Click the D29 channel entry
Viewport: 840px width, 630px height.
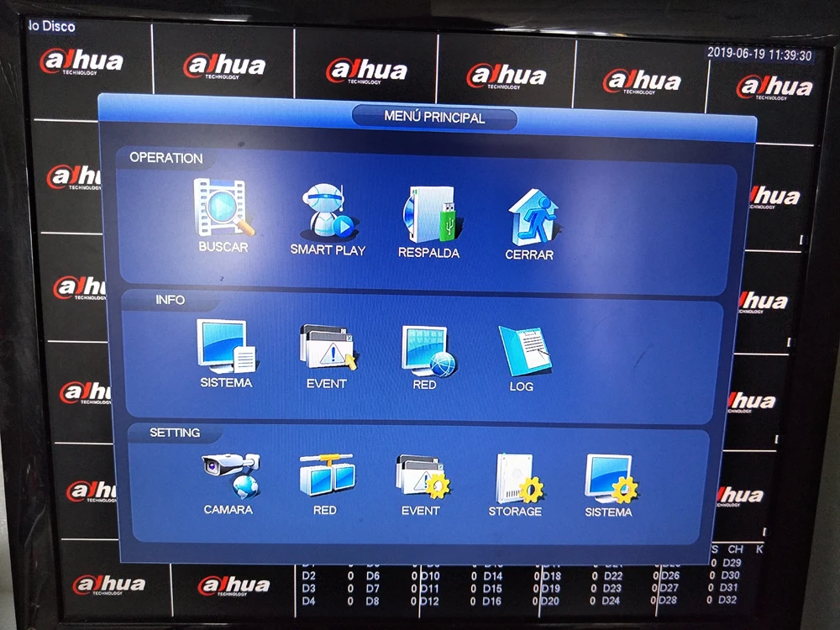(732, 563)
